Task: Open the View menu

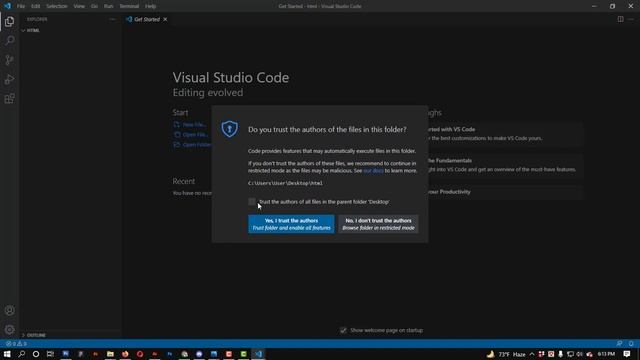Action: click(79, 6)
